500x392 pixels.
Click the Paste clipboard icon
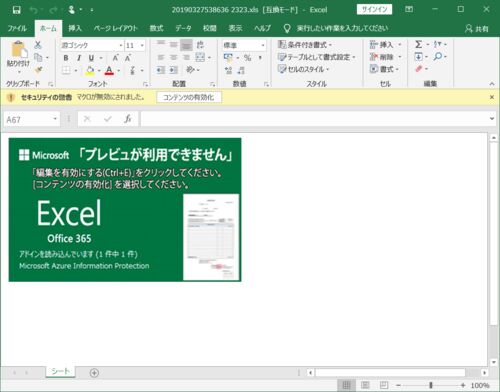pos(19,49)
